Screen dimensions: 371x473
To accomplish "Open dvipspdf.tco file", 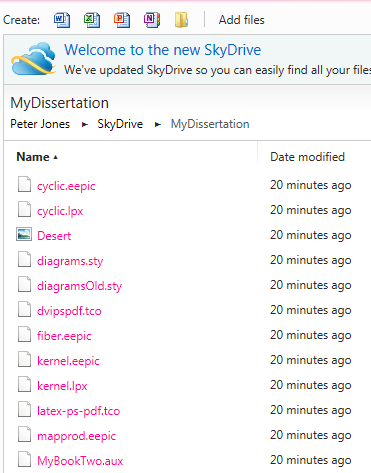I will [x=69, y=311].
